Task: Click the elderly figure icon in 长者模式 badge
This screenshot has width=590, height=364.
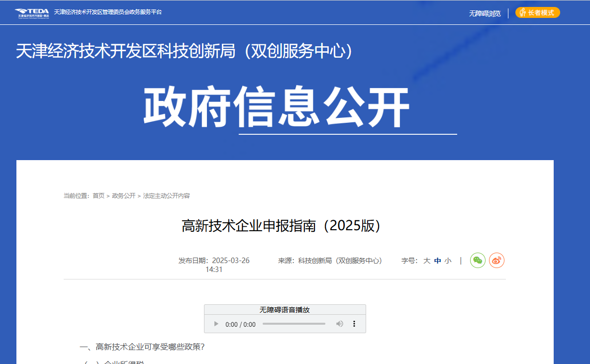Action: click(x=522, y=12)
